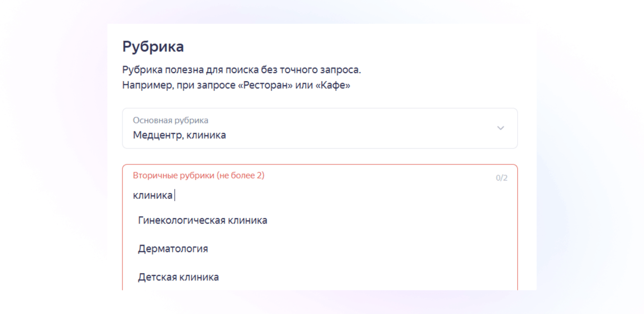Click the "Рубрика полезна для поиска" description line

coord(241,70)
